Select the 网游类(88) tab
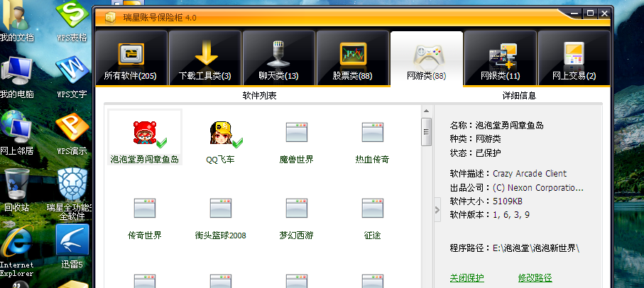Viewport: 644px width, 288px height. point(427,58)
